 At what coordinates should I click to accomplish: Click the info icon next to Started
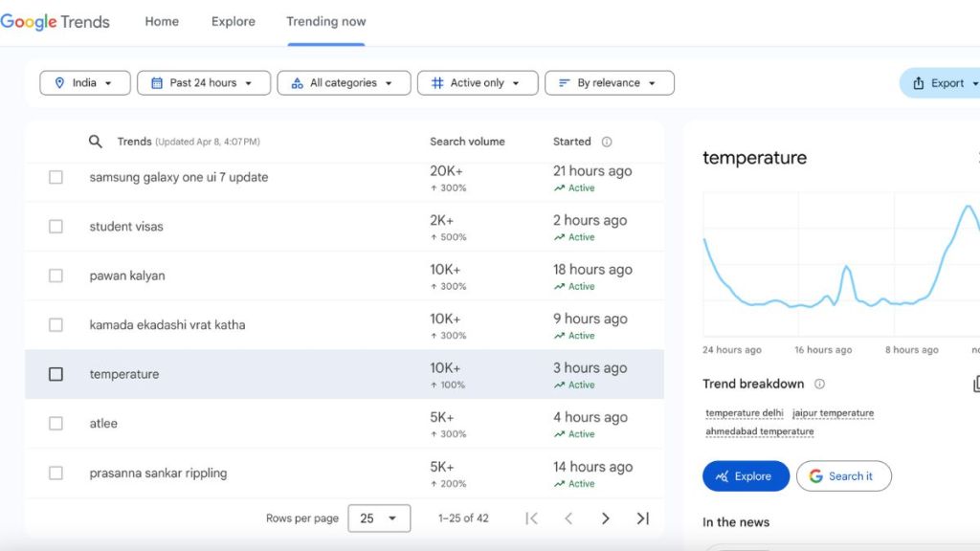(x=607, y=142)
